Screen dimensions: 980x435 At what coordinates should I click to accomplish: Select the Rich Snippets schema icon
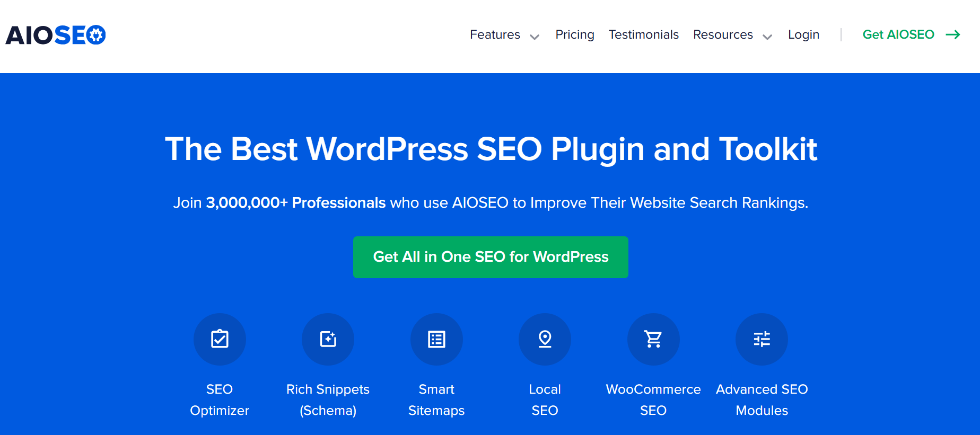click(x=328, y=339)
